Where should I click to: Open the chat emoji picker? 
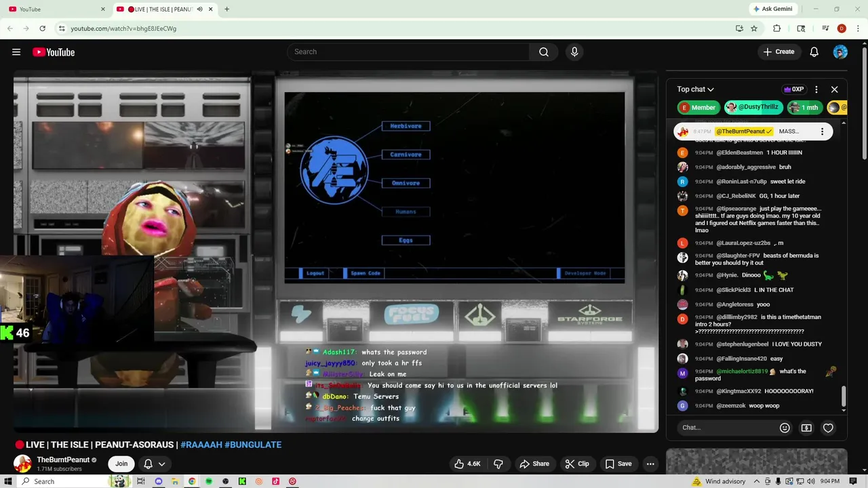tap(785, 428)
